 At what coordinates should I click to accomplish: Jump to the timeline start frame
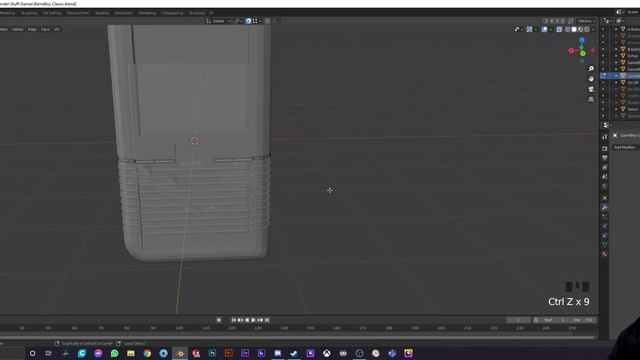(233, 320)
